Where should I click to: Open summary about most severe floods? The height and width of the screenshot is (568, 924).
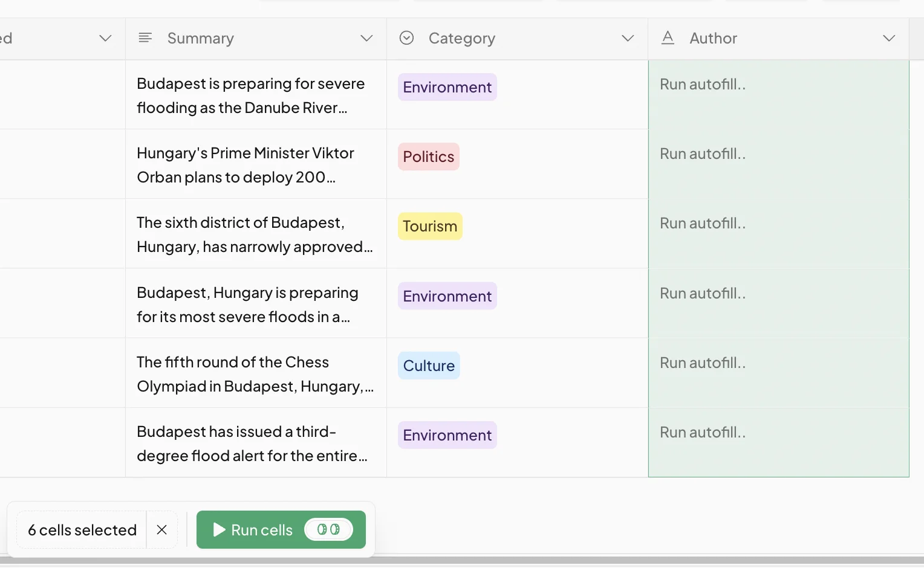256,304
